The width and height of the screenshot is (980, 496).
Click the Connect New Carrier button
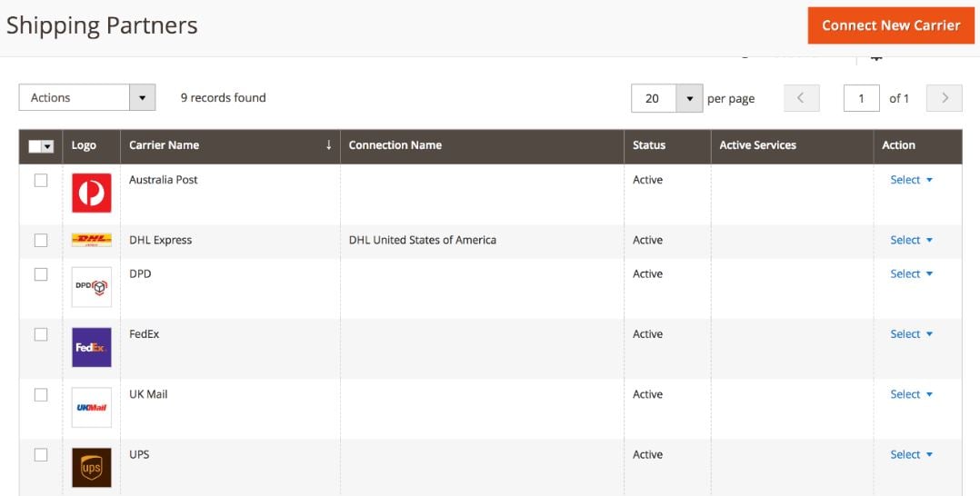click(x=891, y=25)
